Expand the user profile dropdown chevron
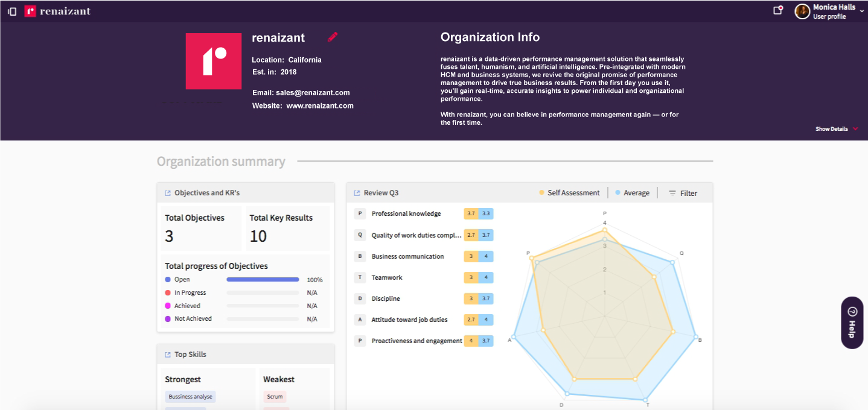868x410 pixels. coord(861,11)
